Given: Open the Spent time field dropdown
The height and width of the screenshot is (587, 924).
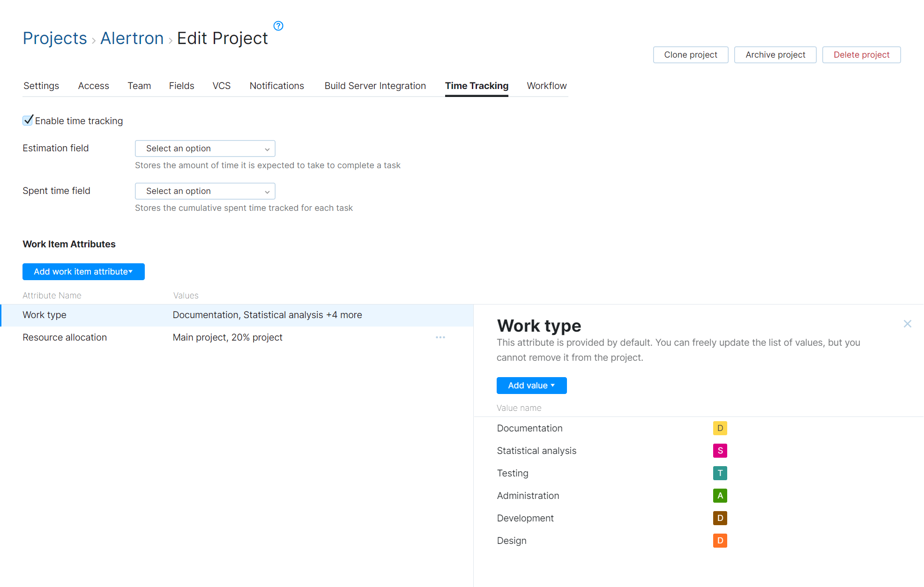Looking at the screenshot, I should coord(205,191).
